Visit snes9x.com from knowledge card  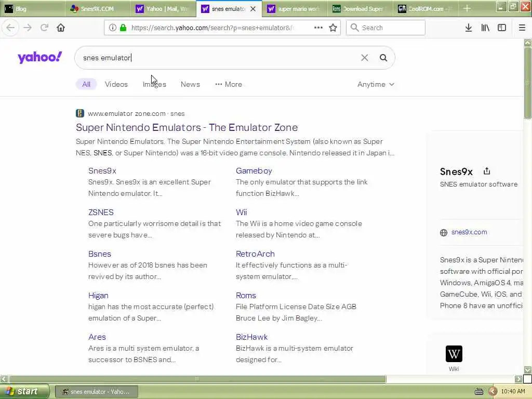[x=469, y=232]
